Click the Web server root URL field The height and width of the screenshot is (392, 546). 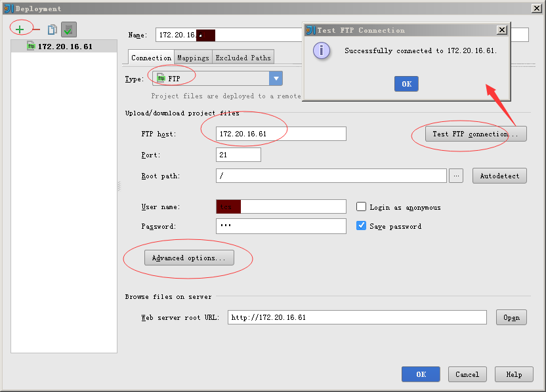[x=357, y=317]
